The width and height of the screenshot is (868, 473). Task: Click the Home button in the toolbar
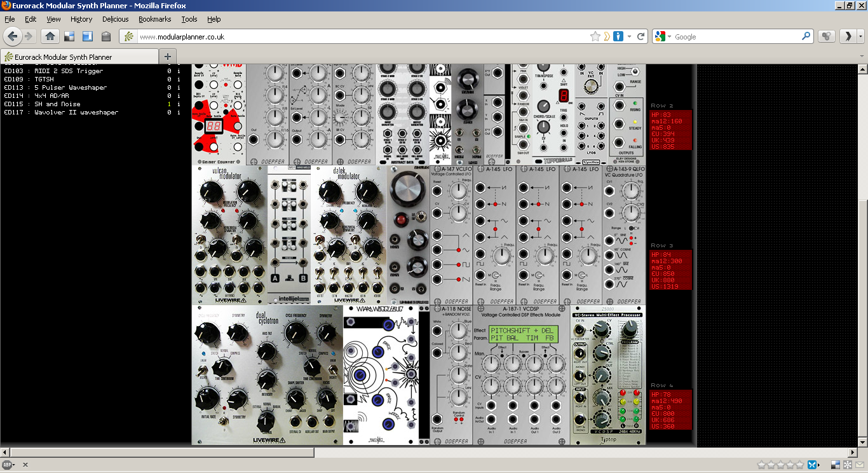pos(50,36)
